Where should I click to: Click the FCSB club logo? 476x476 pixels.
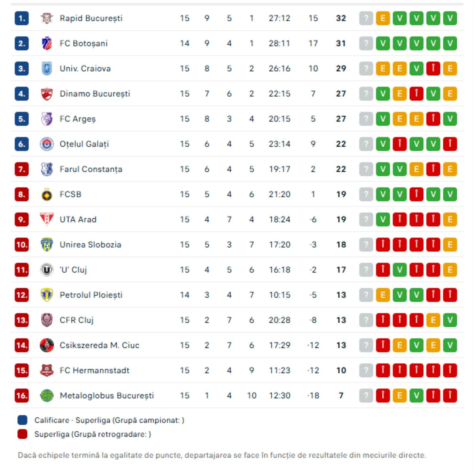pyautogui.click(x=47, y=195)
